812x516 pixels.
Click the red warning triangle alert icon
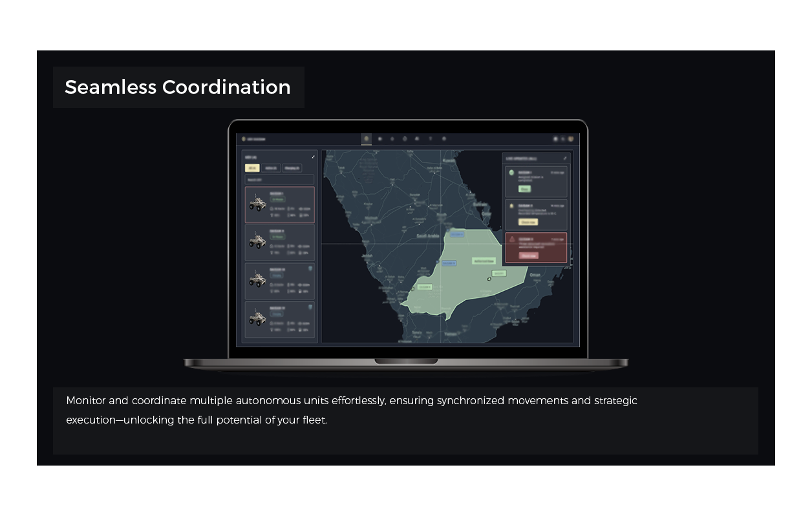pyautogui.click(x=512, y=239)
